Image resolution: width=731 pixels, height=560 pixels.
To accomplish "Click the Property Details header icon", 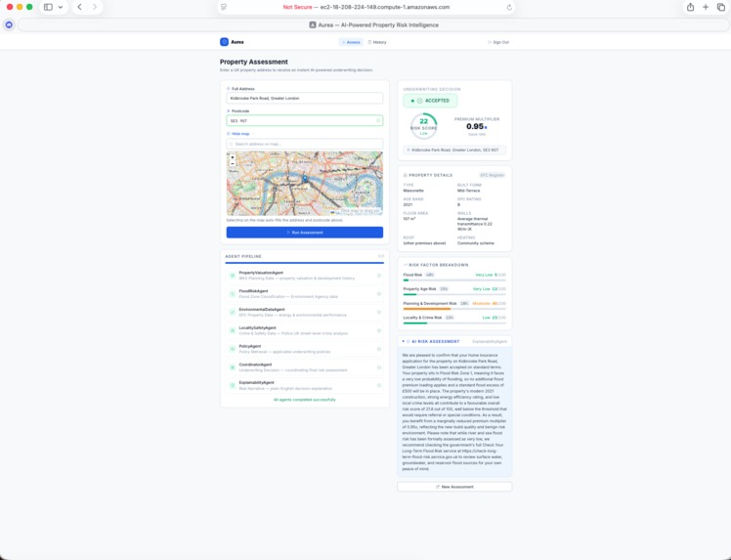I will pyautogui.click(x=406, y=175).
